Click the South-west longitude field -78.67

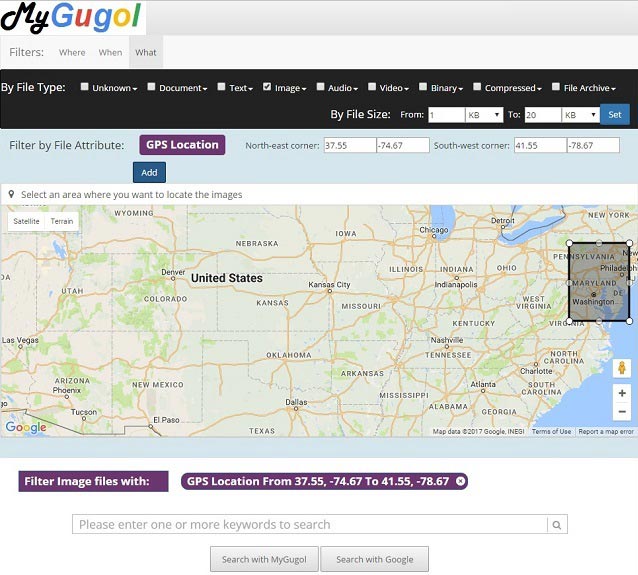pyautogui.click(x=593, y=145)
